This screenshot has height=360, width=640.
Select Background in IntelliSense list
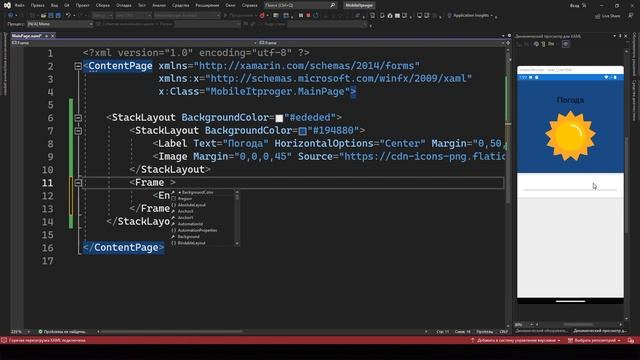[189, 237]
